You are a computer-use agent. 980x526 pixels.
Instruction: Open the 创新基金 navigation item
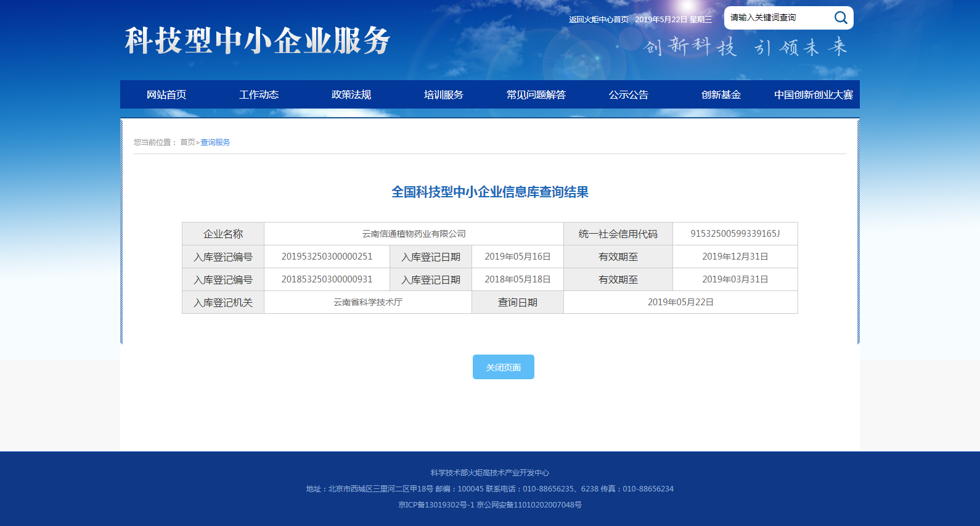721,95
